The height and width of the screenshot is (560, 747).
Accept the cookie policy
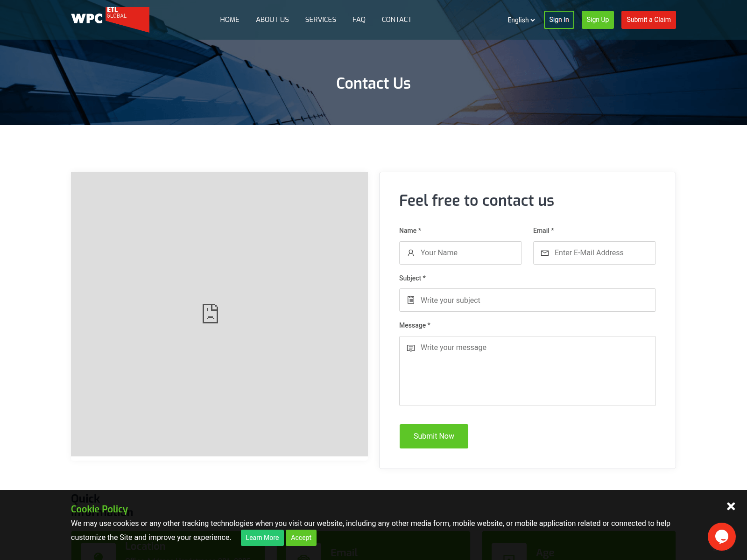tap(301, 538)
